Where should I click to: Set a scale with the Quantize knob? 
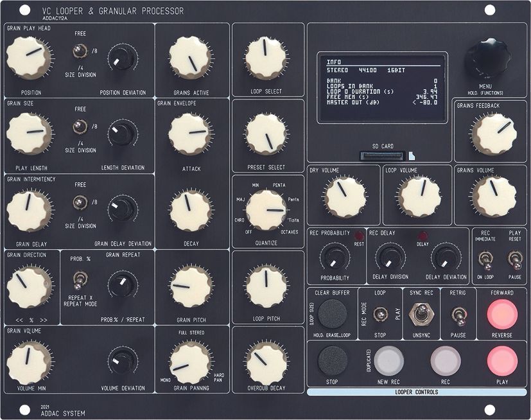pos(265,209)
